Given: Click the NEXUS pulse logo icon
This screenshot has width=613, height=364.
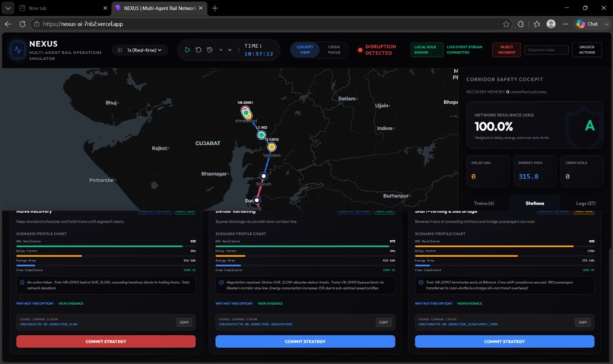Looking at the screenshot, I should point(17,50).
